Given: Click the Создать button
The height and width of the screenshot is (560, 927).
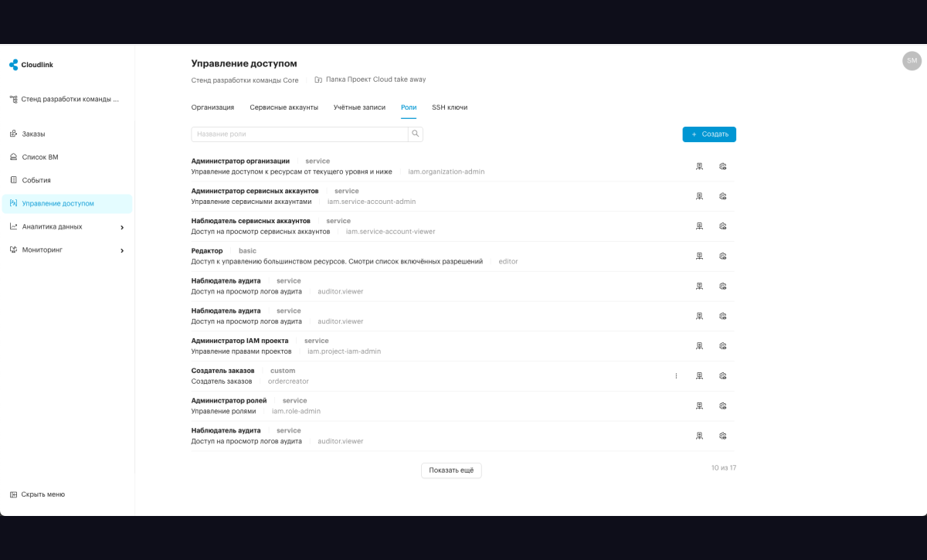Looking at the screenshot, I should [709, 134].
